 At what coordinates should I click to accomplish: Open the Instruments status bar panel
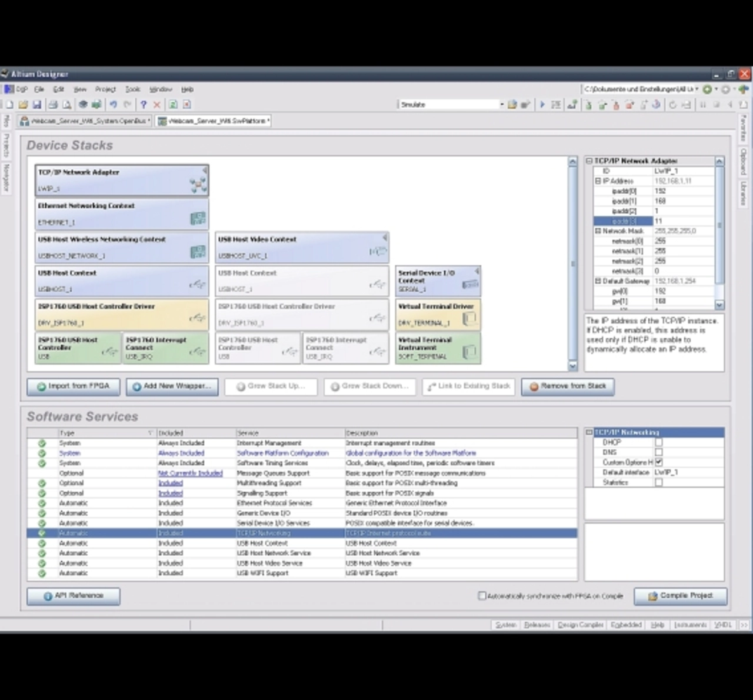pyautogui.click(x=690, y=625)
